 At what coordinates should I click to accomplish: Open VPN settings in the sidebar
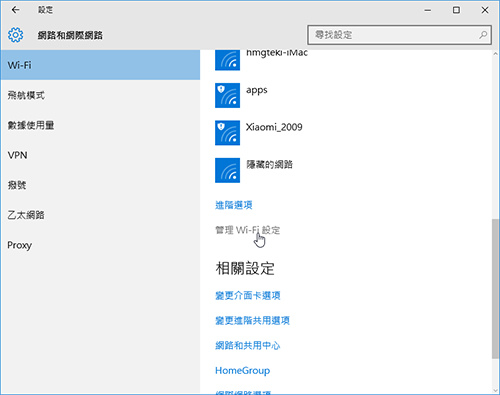click(100, 155)
